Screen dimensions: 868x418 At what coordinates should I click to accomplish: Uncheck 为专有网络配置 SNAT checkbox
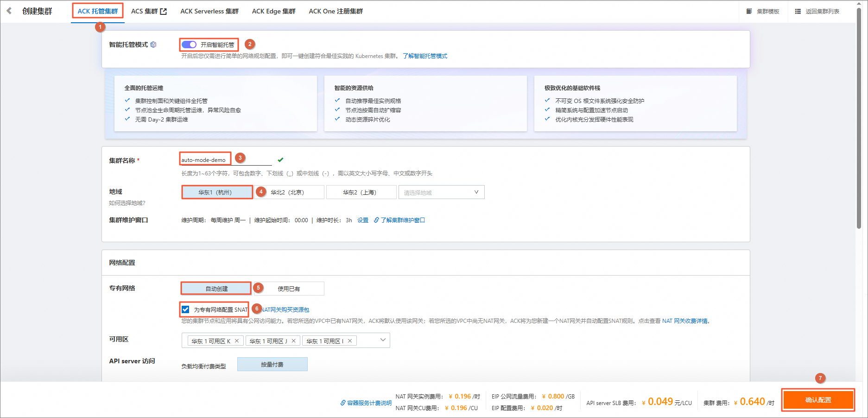pos(185,309)
